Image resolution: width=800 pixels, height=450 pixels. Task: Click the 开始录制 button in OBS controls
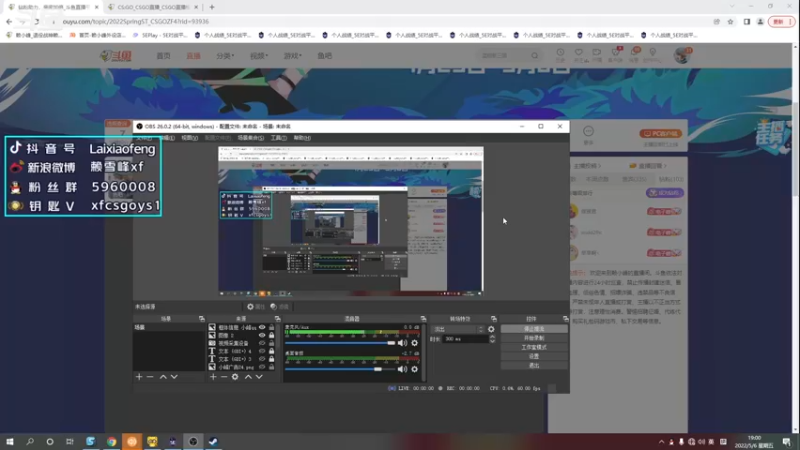click(534, 338)
